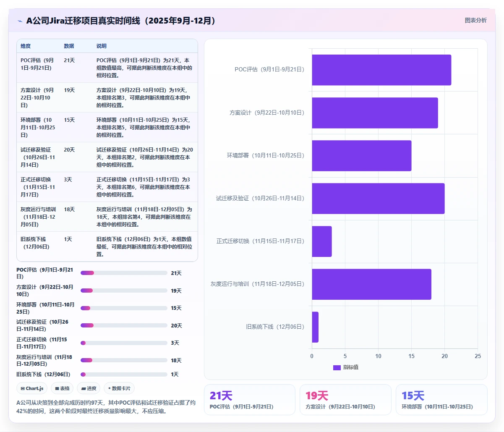This screenshot has height=432, width=504.
Task: Click the POC评估 progress bar
Action: click(x=124, y=273)
